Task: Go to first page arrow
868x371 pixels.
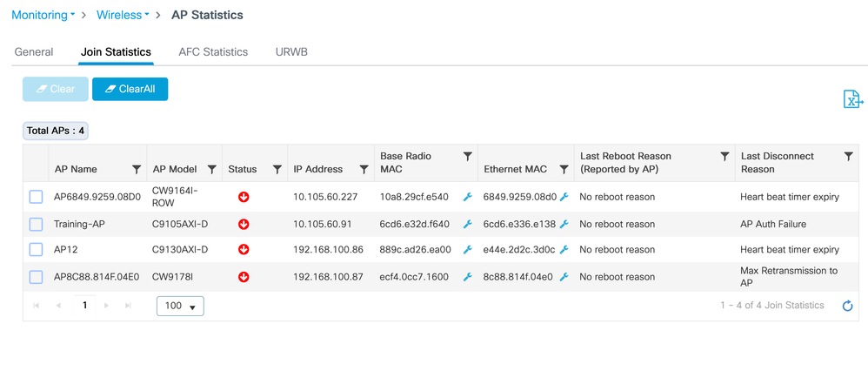Action: pyautogui.click(x=36, y=306)
